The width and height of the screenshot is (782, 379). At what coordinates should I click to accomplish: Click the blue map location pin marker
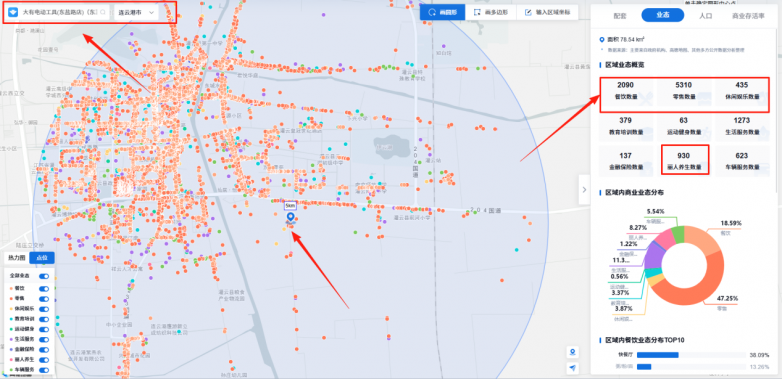pos(290,218)
